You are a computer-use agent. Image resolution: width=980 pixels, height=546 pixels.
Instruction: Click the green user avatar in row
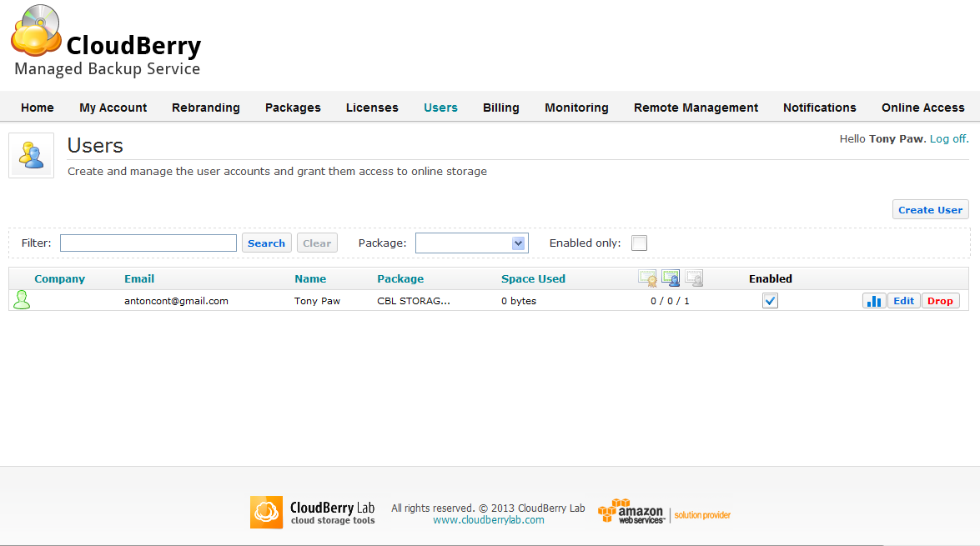tap(22, 301)
